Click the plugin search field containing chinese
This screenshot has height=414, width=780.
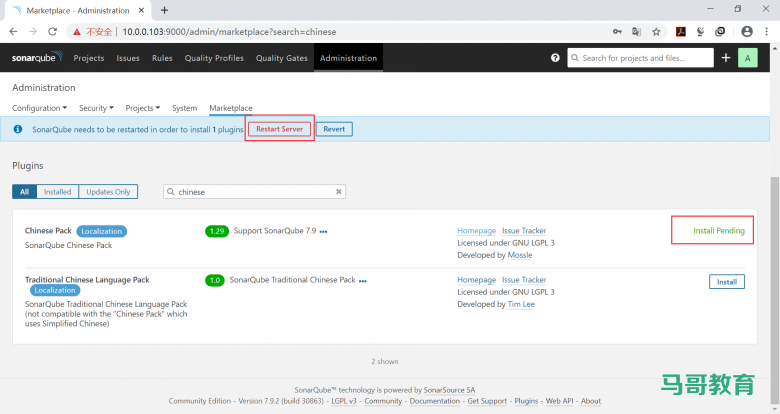coord(254,192)
